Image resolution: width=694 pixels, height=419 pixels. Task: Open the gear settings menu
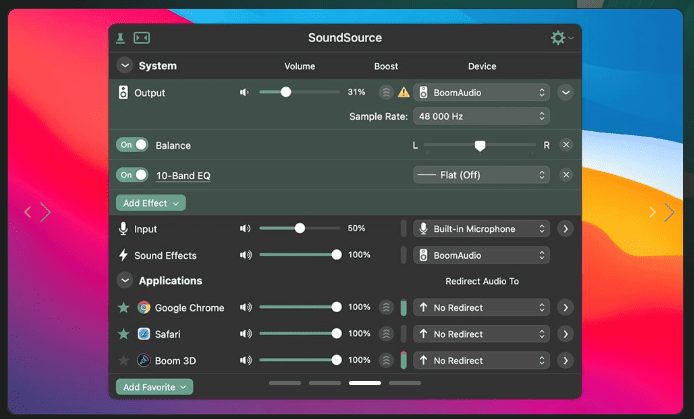(561, 38)
